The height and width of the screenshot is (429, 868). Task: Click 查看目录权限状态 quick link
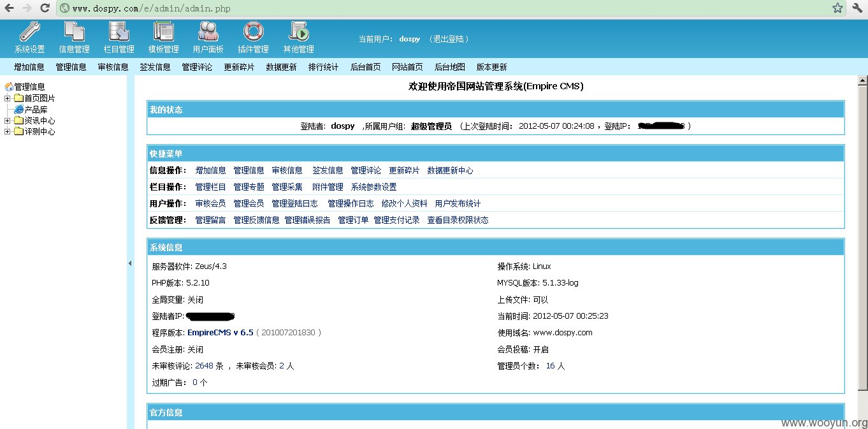tap(458, 220)
